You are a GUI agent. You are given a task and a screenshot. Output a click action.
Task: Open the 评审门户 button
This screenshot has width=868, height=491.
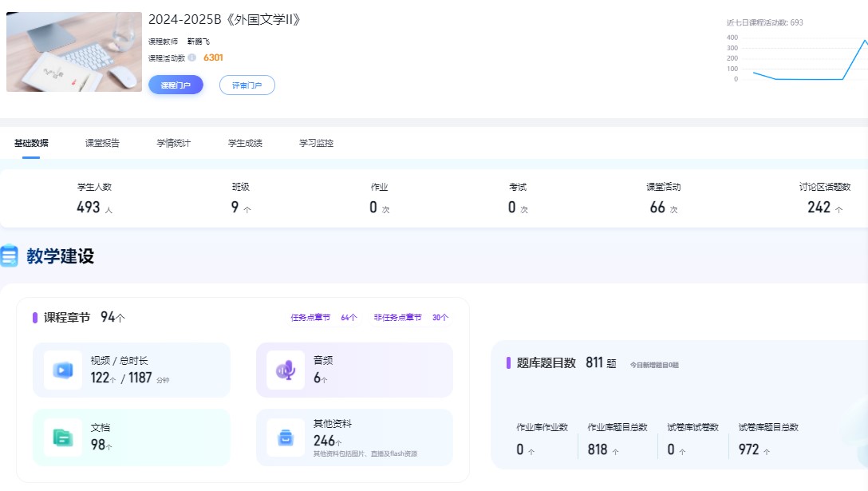(247, 85)
